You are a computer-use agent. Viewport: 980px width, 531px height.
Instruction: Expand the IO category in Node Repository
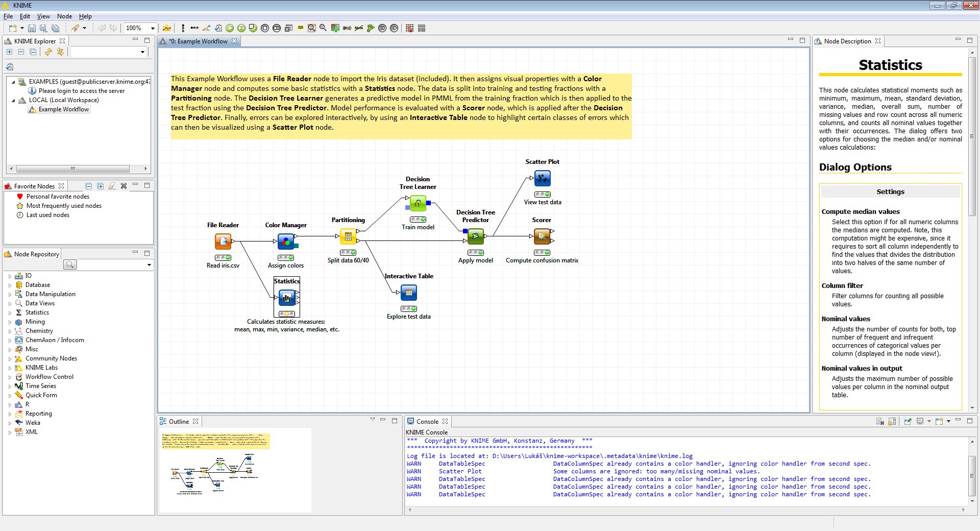10,276
